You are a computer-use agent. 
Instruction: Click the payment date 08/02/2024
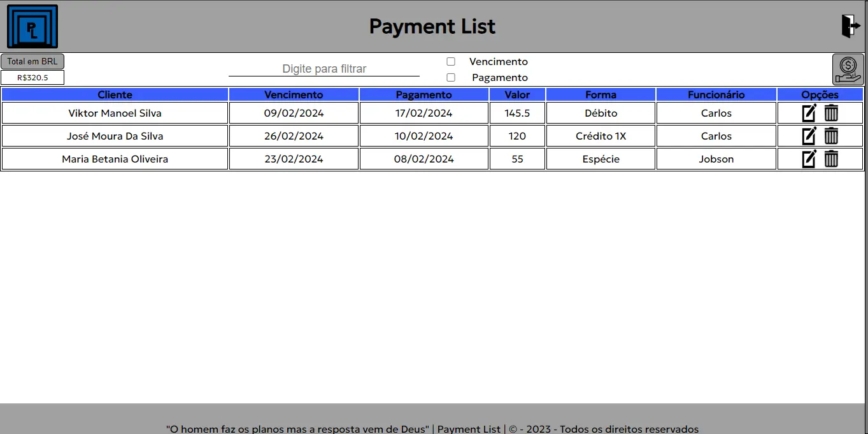(x=424, y=159)
